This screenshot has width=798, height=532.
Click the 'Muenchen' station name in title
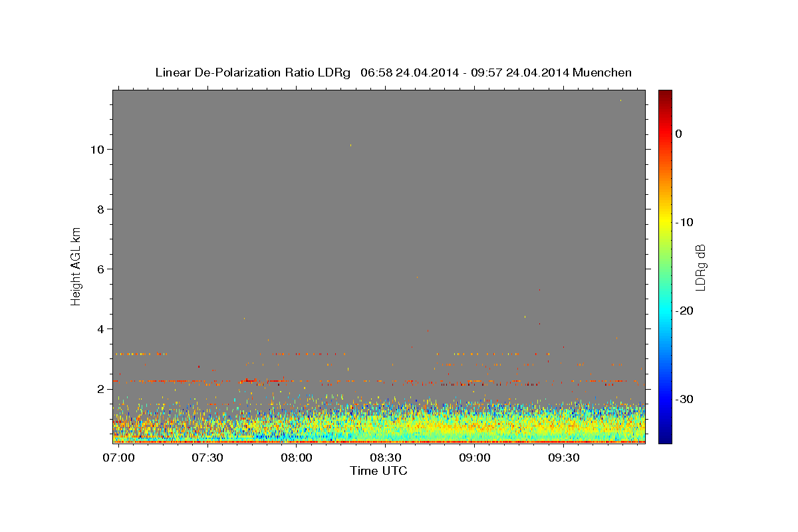603,72
